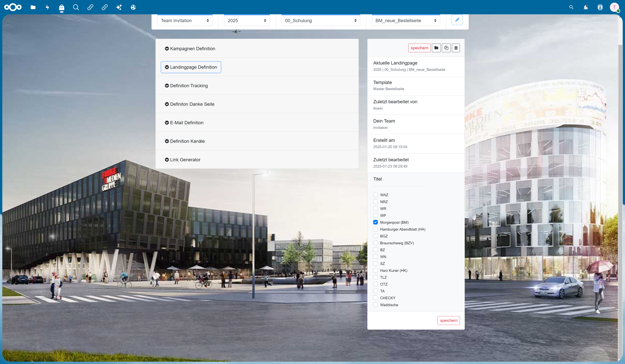This screenshot has height=364, width=625.
Task: Expand the Kampagnen Definition section
Action: 190,48
